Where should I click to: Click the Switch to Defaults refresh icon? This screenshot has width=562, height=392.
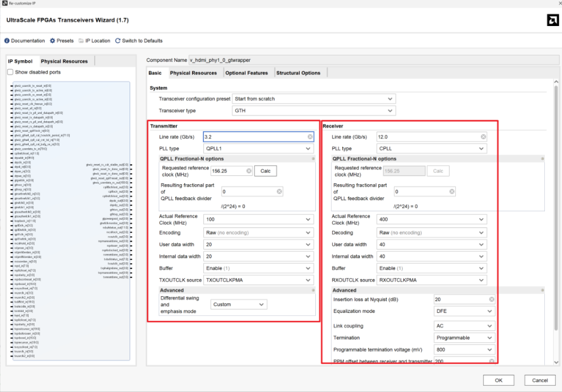click(118, 41)
